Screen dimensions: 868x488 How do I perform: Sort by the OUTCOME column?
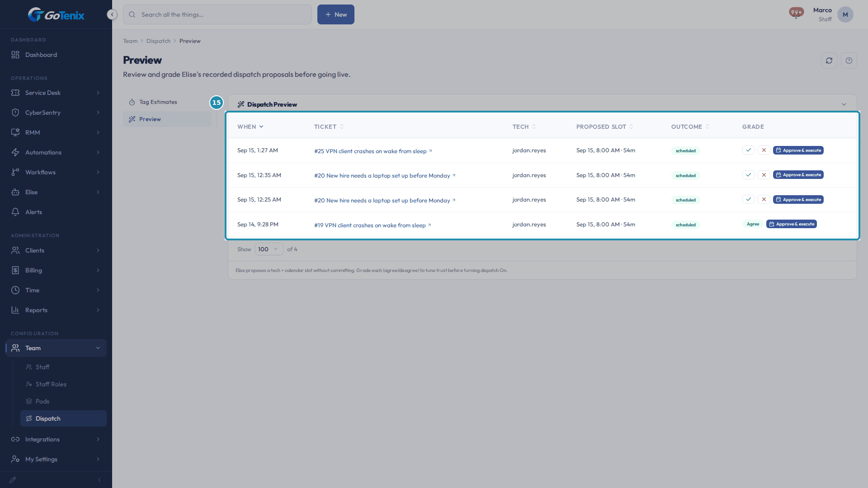pos(690,127)
